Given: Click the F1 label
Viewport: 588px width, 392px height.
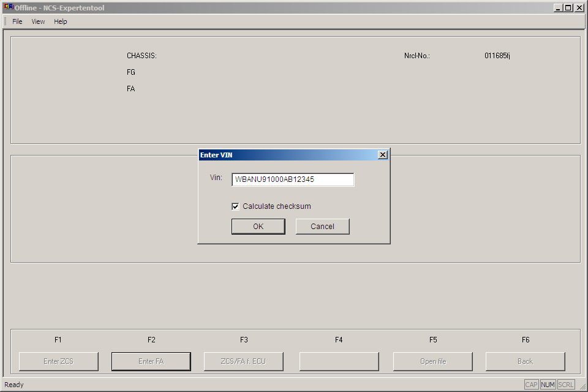Looking at the screenshot, I should pyautogui.click(x=58, y=339).
